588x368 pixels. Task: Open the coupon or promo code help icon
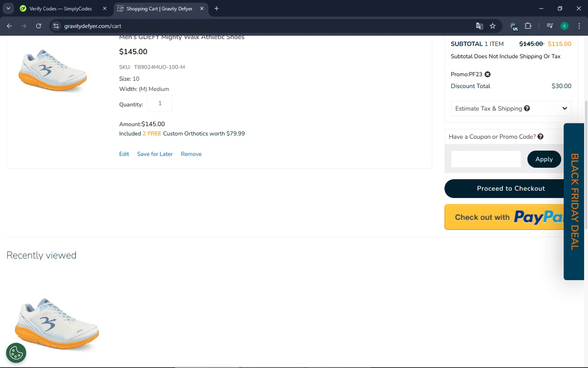541,137
